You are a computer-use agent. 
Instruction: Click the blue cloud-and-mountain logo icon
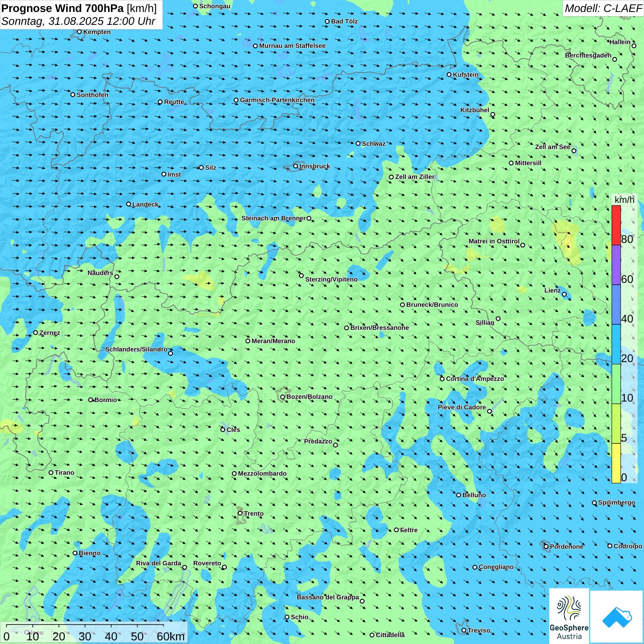coord(617,617)
